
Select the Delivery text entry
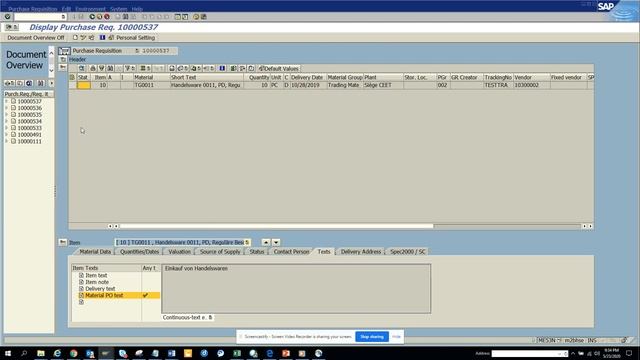click(100, 289)
